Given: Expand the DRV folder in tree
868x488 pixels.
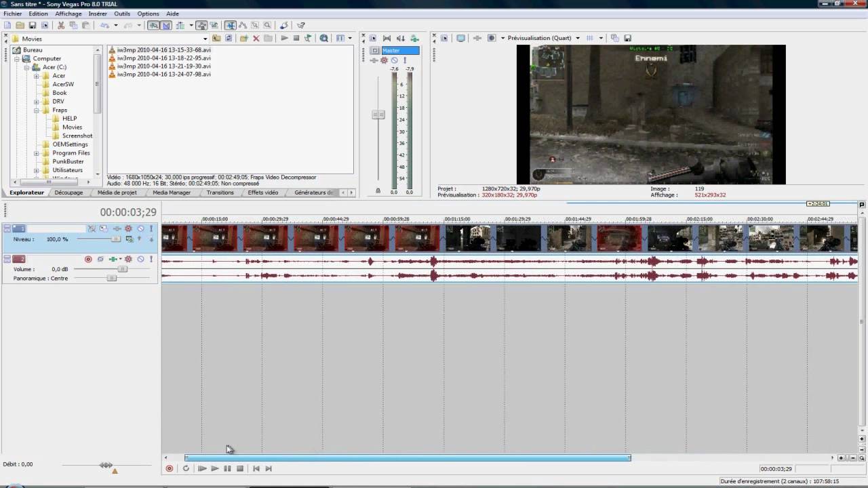Looking at the screenshot, I should [x=37, y=102].
